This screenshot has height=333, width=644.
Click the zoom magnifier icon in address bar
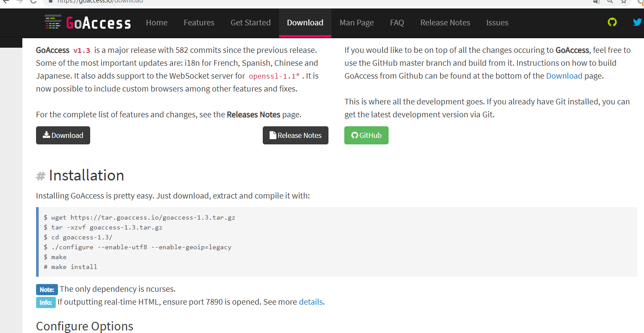610,2
